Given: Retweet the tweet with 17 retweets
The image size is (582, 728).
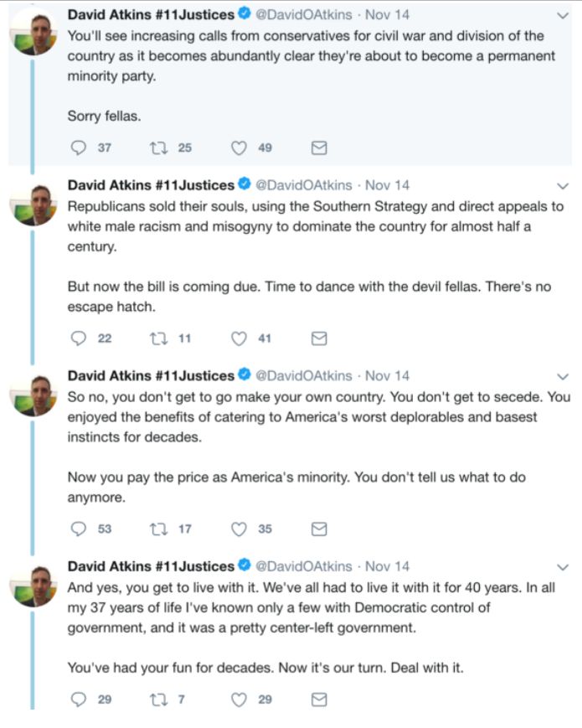Looking at the screenshot, I should pos(157,529).
